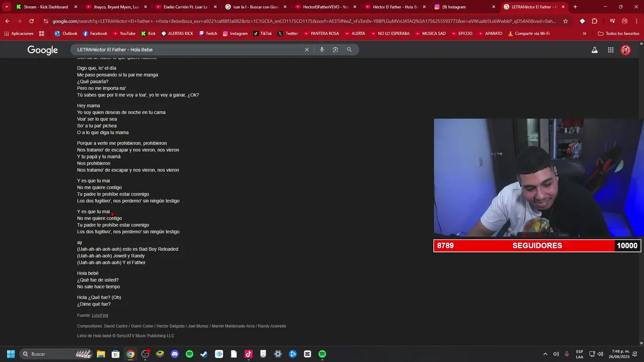Open the Chrome extensions puzzle menu
This screenshot has width=644, height=362.
pyautogui.click(x=594, y=21)
